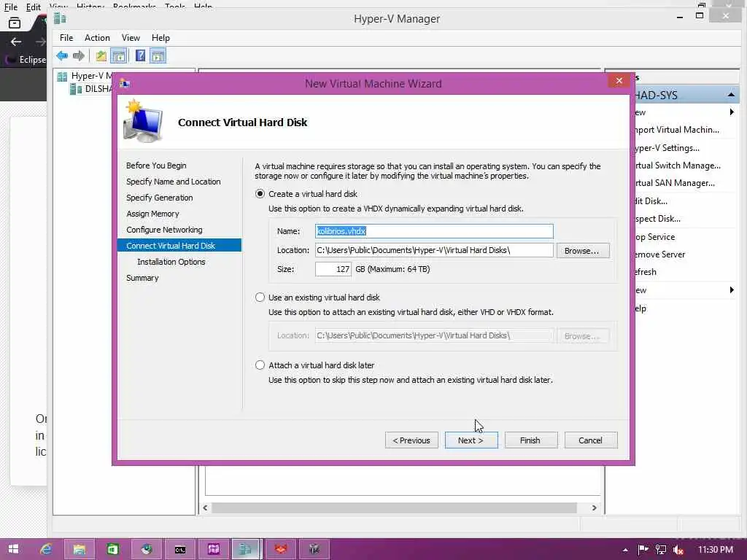Open the Windows Start button
The width and height of the screenshot is (747, 560).
tap(13, 549)
